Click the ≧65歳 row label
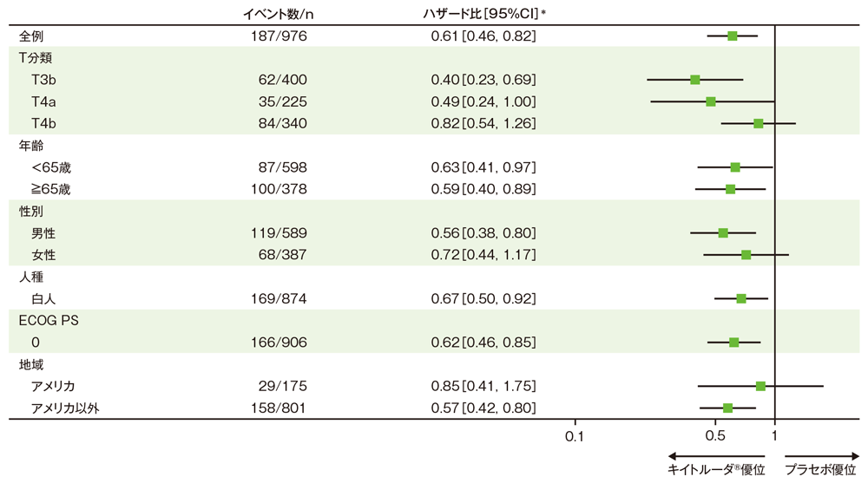This screenshot has width=868, height=483. tap(51, 189)
